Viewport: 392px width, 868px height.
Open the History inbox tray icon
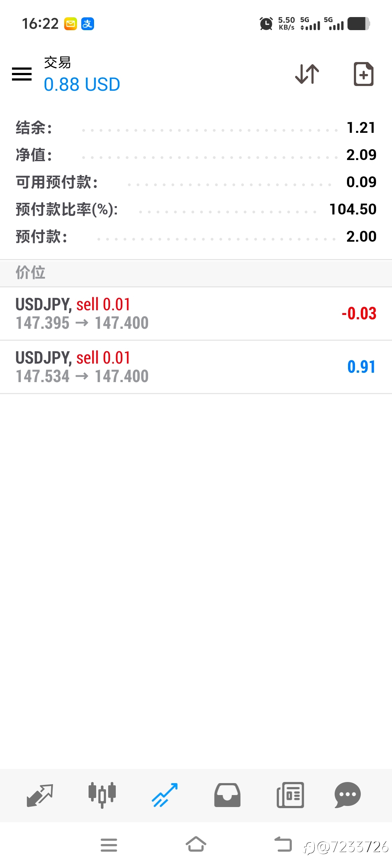(x=227, y=795)
